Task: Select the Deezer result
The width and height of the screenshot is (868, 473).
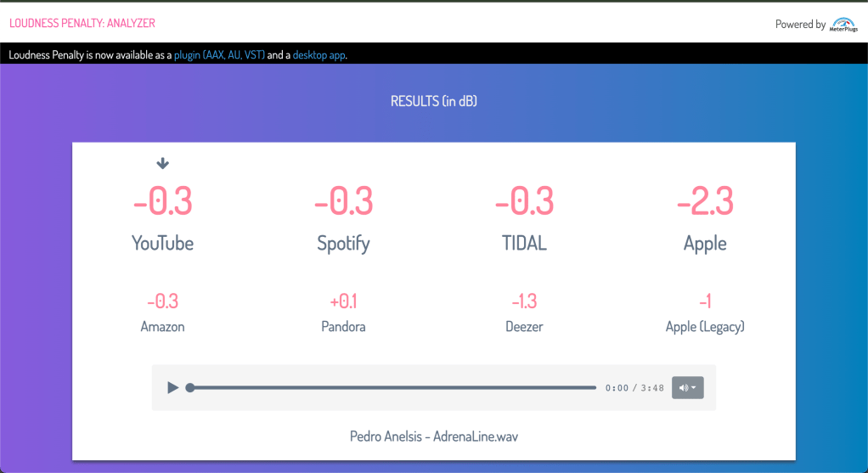Action: tap(524, 312)
